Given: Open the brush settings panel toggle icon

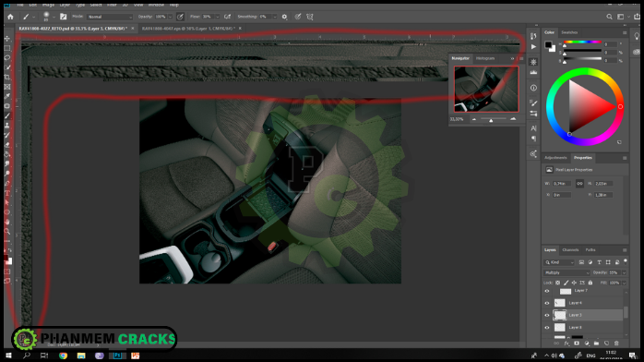Looking at the screenshot, I should click(63, 17).
